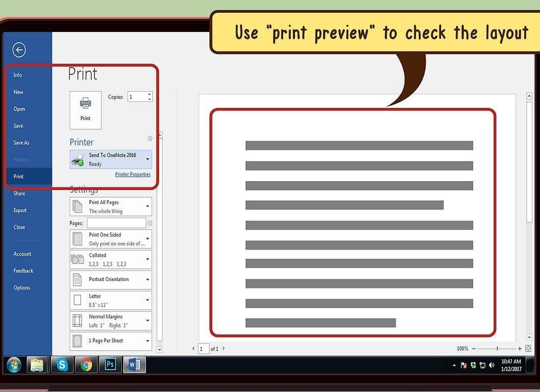Click the preview scrollbar down arrow
The image size is (540, 392).
click(x=530, y=338)
